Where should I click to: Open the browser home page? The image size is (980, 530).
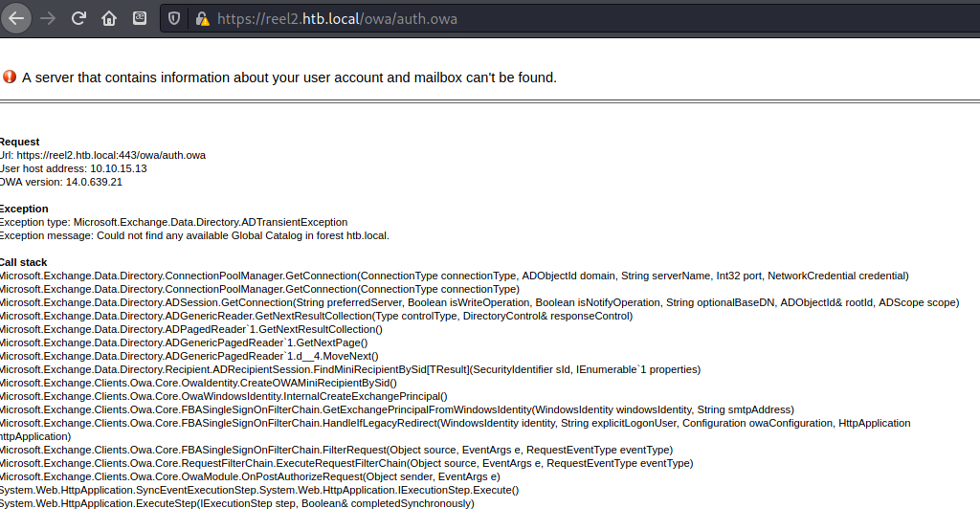(109, 18)
